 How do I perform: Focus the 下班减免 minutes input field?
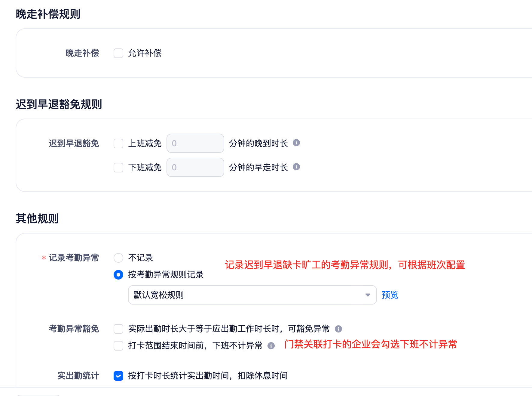click(x=195, y=167)
